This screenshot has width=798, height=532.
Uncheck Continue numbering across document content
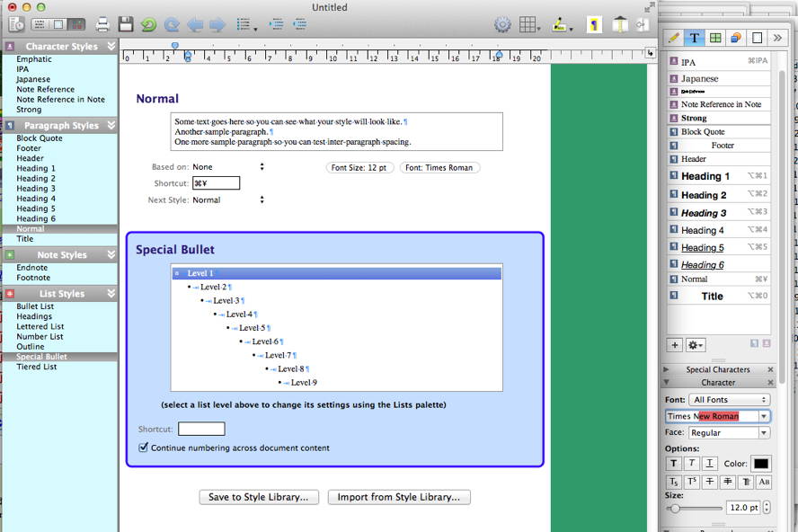coord(144,448)
